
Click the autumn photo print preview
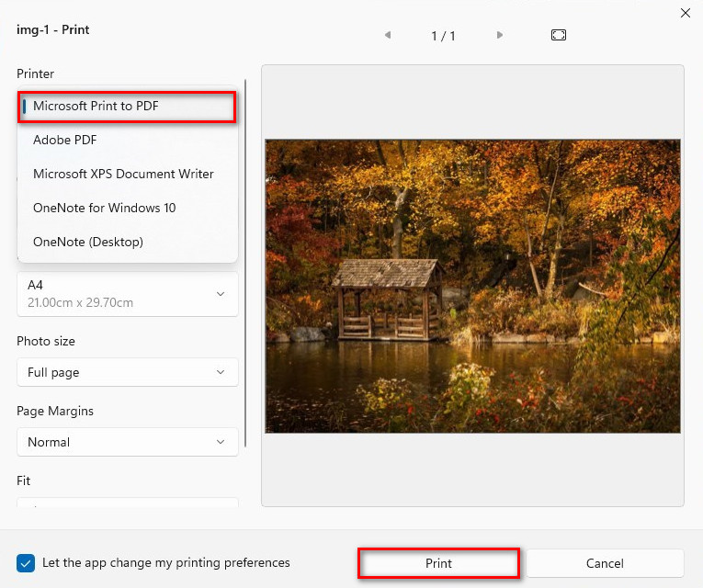click(x=472, y=286)
